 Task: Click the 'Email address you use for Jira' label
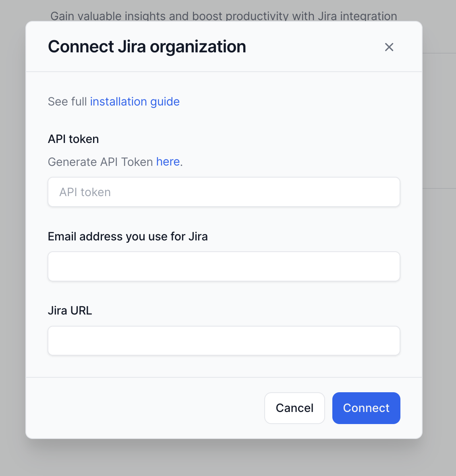click(x=128, y=236)
